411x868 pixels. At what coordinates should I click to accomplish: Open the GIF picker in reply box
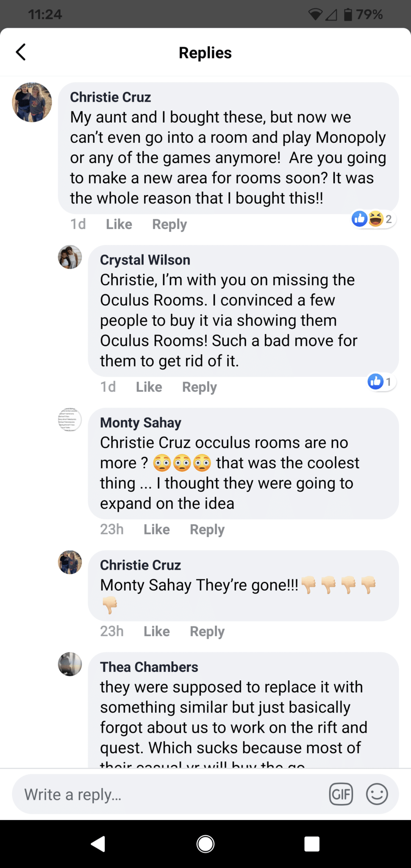coord(341,794)
